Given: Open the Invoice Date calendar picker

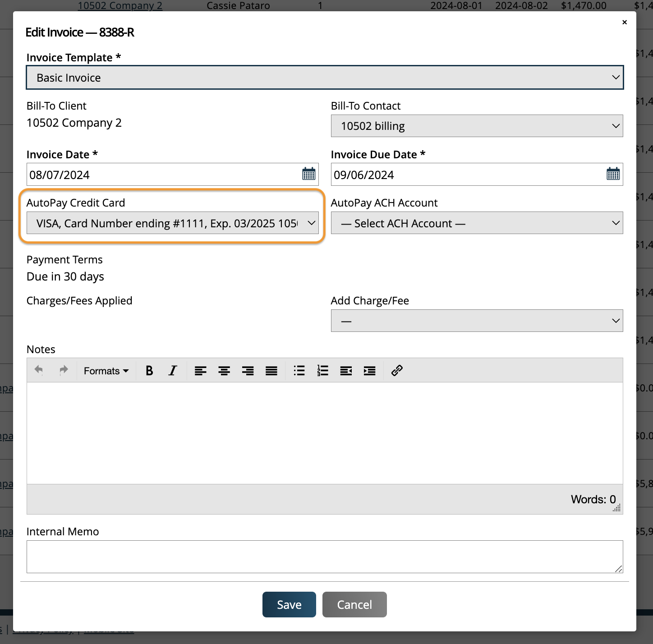Looking at the screenshot, I should tap(308, 174).
